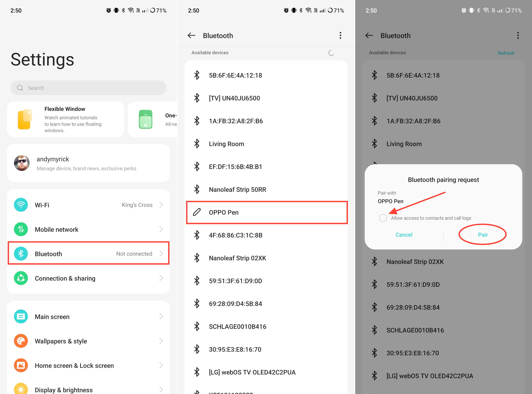
Task: Open Main screen chevron arrow
Action: coord(161,317)
